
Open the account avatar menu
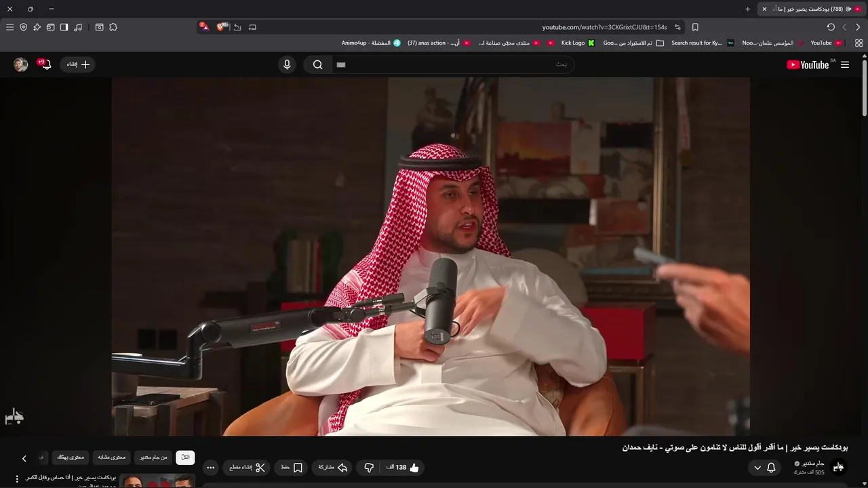coord(20,64)
